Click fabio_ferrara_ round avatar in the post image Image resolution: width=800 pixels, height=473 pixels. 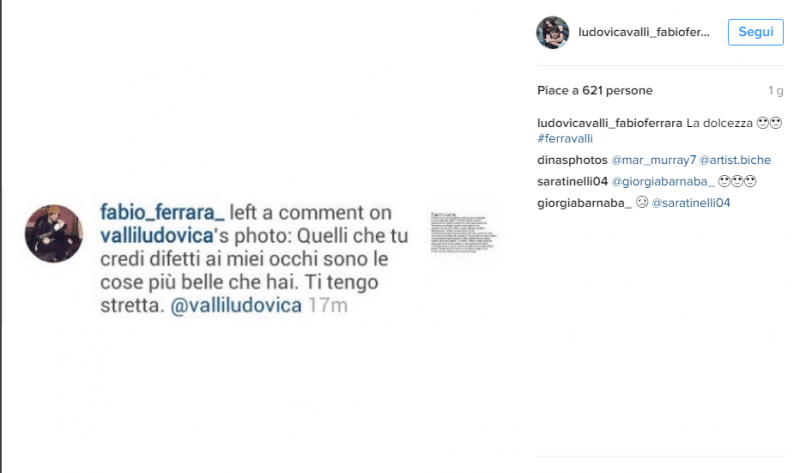54,234
